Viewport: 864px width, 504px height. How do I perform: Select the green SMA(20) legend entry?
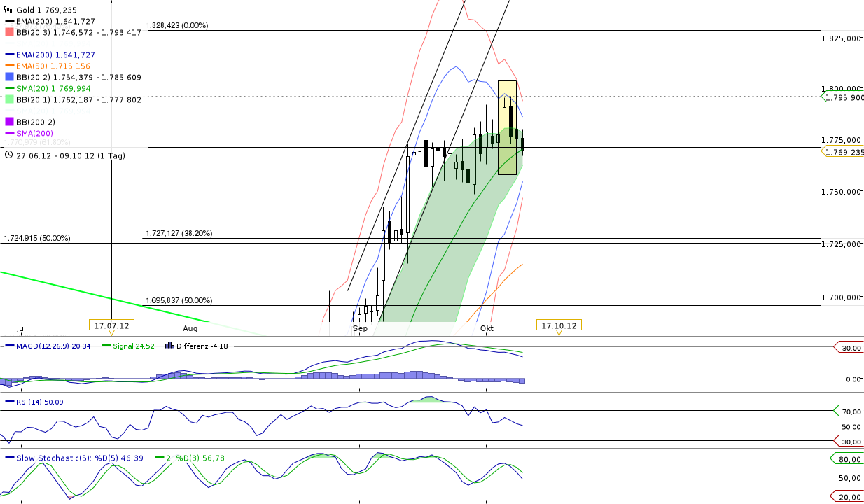point(8,88)
